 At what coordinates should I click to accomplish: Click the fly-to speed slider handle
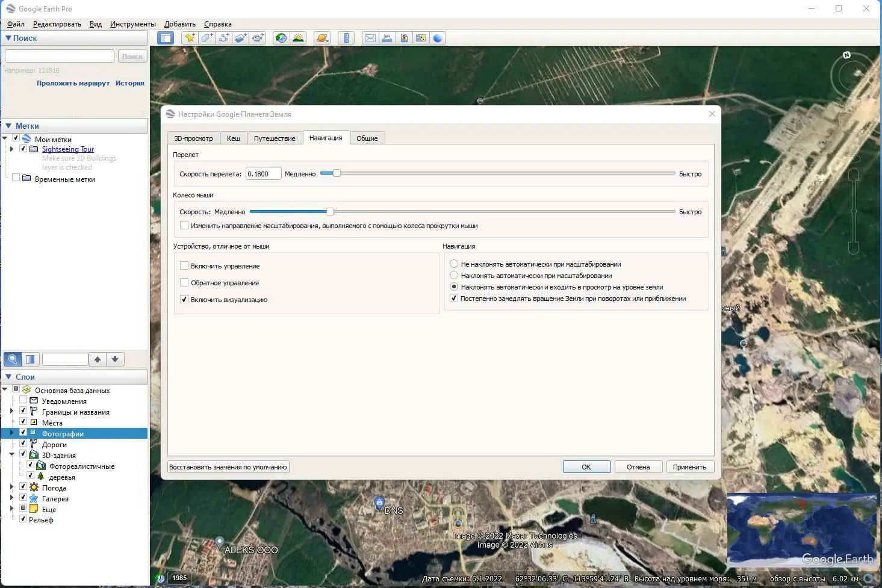337,173
